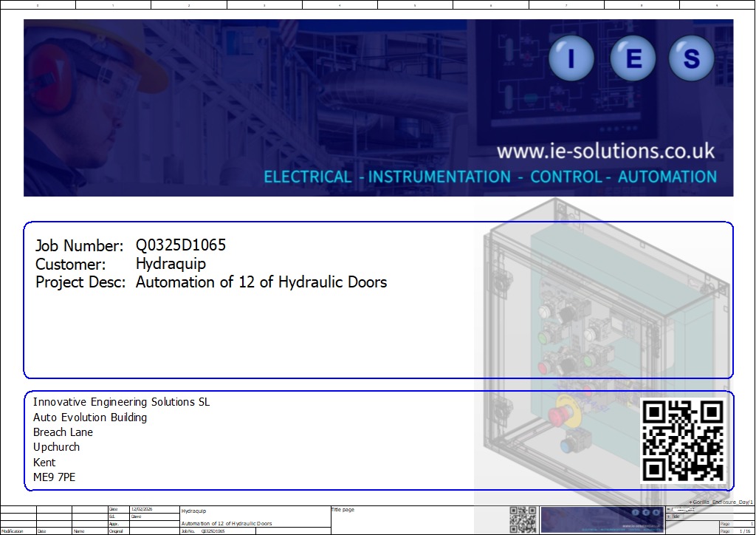Click the blue pushbutton on the enclosure

tap(568, 445)
